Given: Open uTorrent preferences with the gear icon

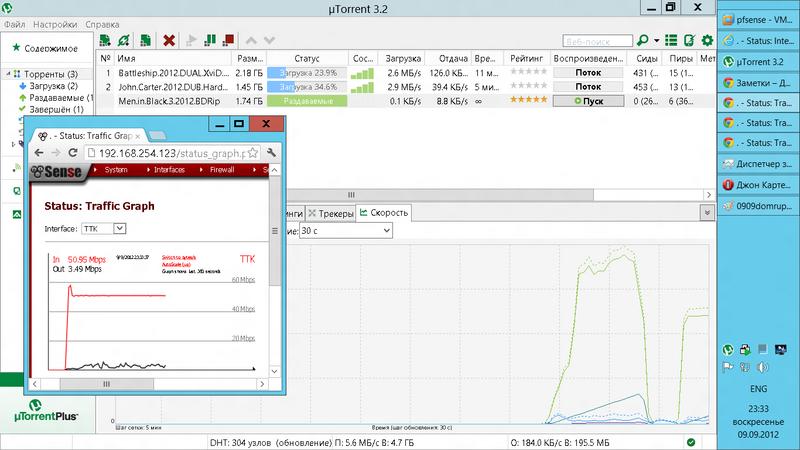Looking at the screenshot, I should coord(707,40).
